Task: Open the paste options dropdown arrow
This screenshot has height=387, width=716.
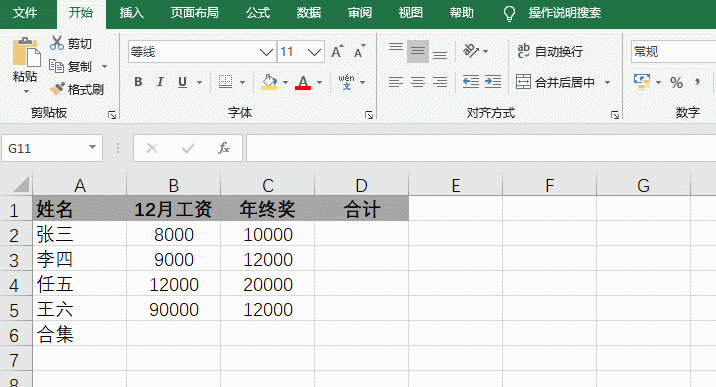Action: pos(26,91)
